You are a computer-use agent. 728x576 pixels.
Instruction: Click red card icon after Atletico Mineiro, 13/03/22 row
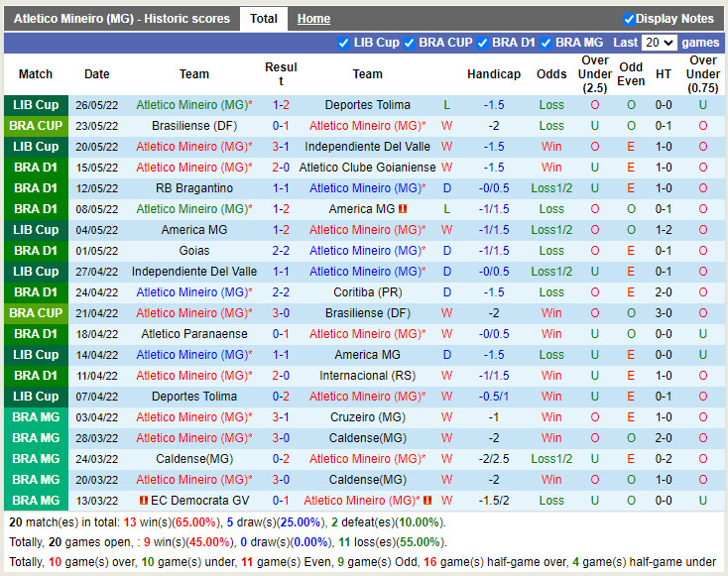tap(428, 501)
